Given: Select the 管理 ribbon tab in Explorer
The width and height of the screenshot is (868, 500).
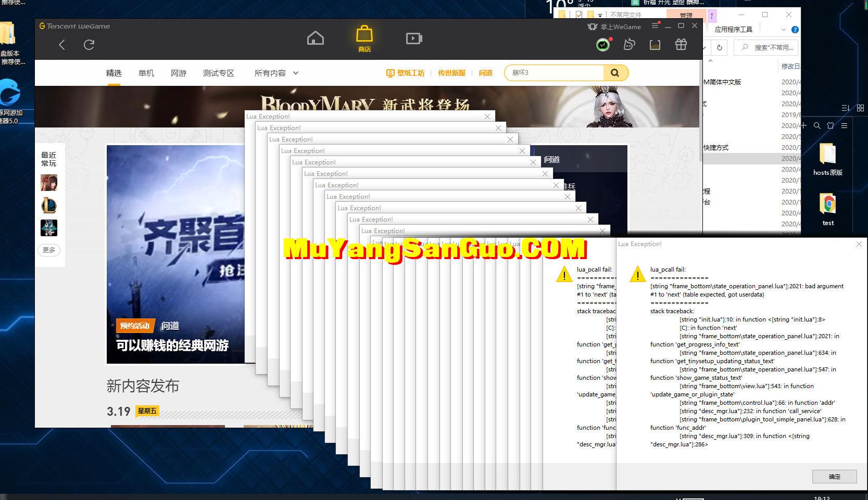Looking at the screenshot, I should pyautogui.click(x=686, y=16).
